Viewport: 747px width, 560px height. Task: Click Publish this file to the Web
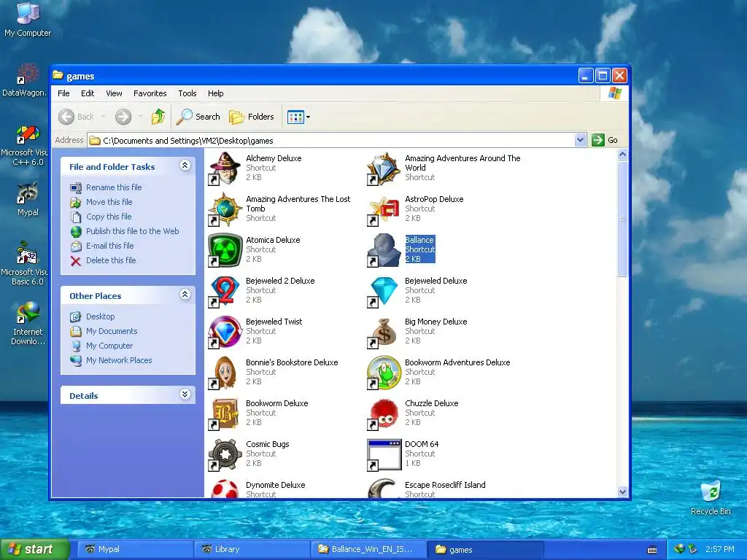pos(133,231)
